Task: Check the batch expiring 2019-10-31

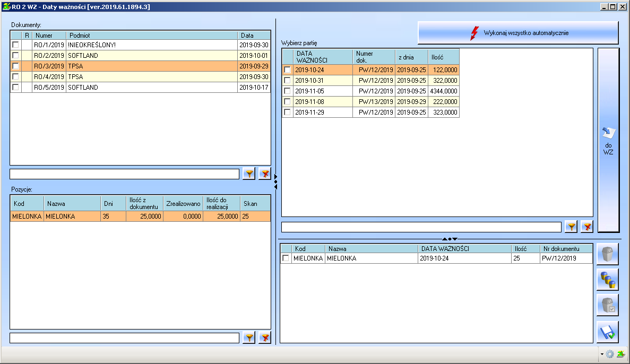Action: point(287,80)
